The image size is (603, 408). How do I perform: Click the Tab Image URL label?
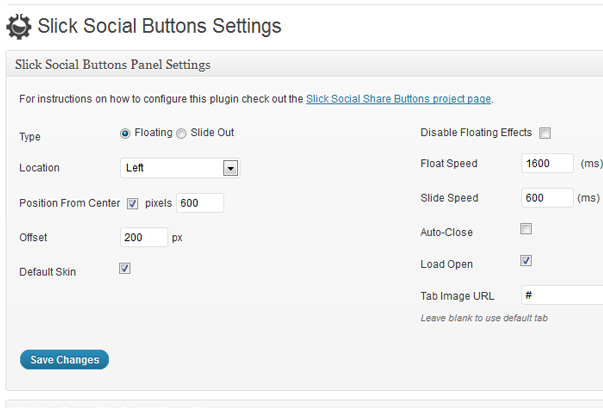coord(458,296)
